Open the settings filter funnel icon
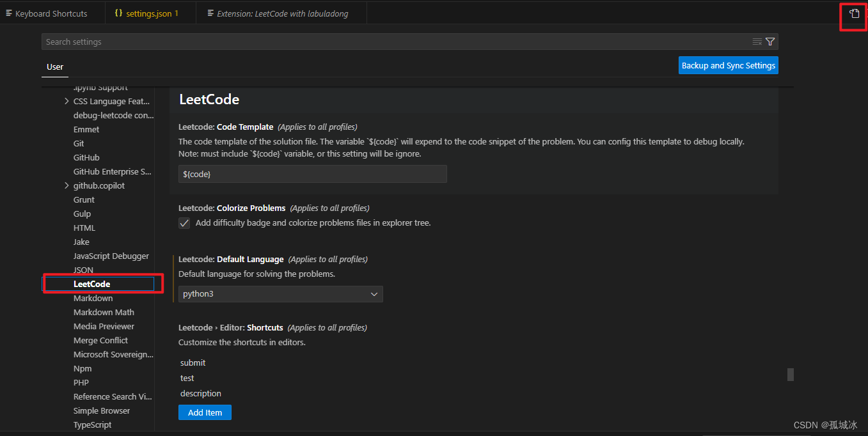 770,41
